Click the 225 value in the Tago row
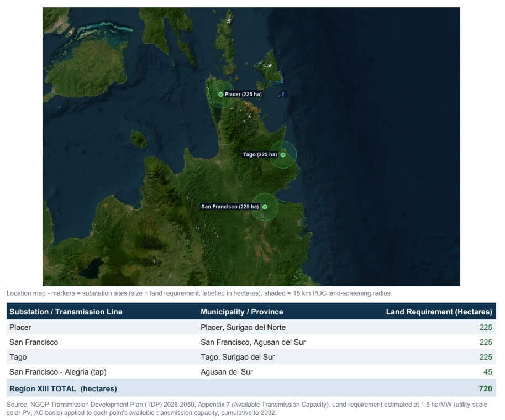505x420 pixels. [486, 357]
